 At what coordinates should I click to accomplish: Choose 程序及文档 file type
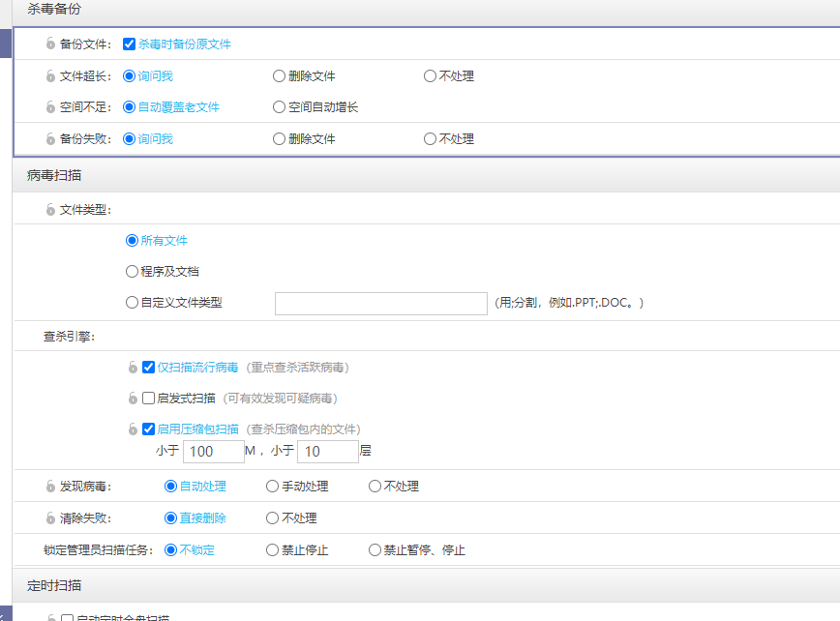coord(132,272)
